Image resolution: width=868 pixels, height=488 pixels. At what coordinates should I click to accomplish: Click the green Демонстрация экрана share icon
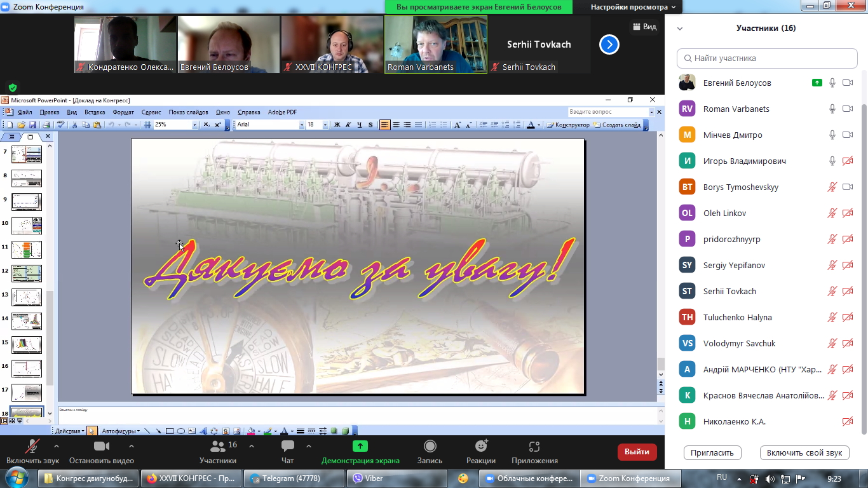[x=360, y=446]
